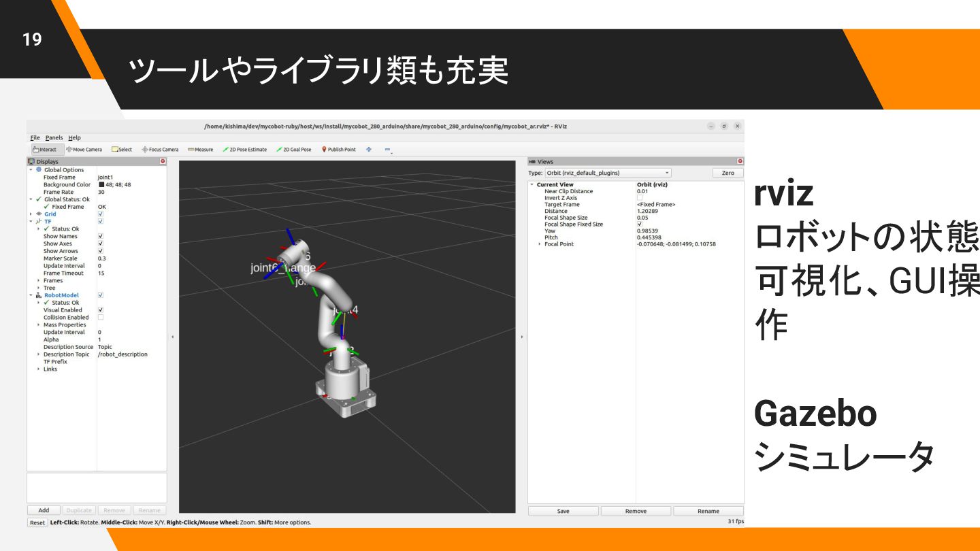Close the Displays panel
The width and height of the screenshot is (980, 551).
(163, 161)
